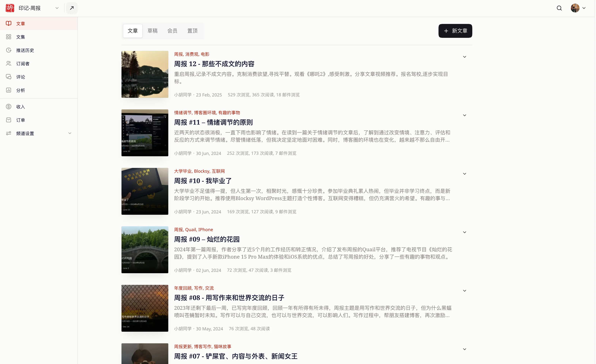596x364 pixels.
Task: Expand options chevron for 周报 #09 post
Action: click(464, 232)
